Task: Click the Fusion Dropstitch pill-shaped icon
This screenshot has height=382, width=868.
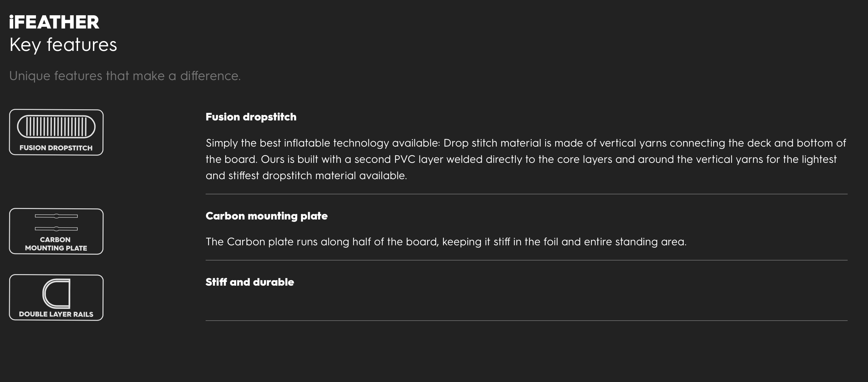Action: click(56, 127)
